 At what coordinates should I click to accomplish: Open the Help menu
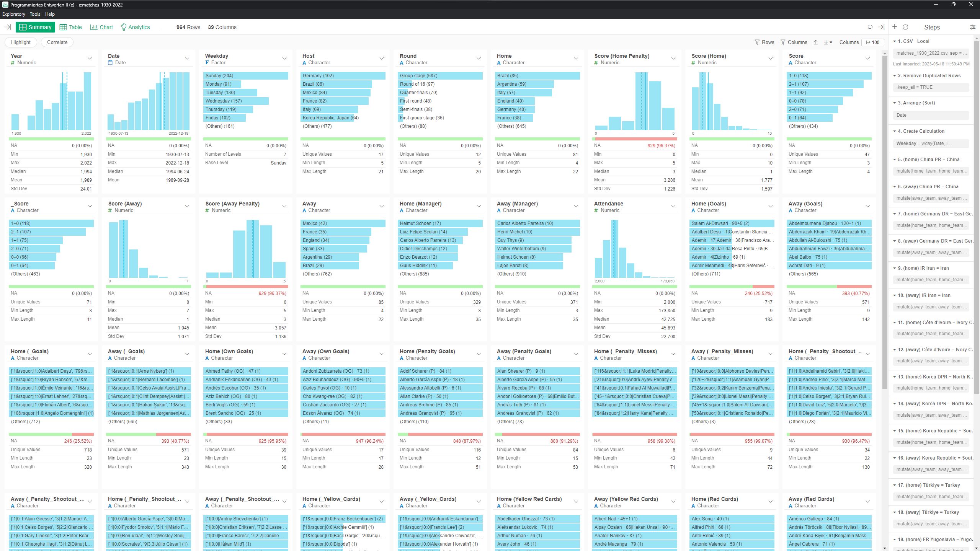[x=50, y=14]
